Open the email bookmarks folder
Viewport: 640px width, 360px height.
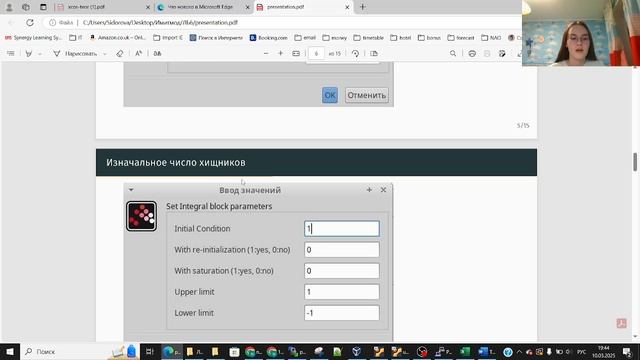305,38
